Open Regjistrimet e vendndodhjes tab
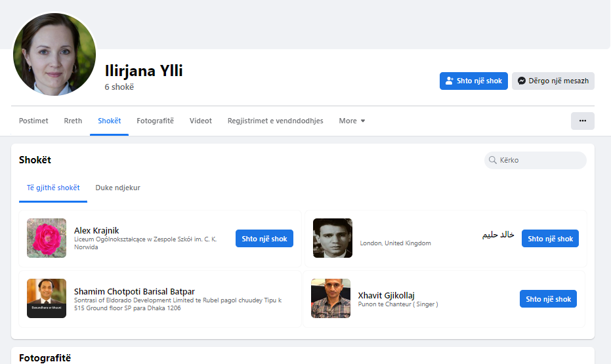Viewport: 611px width, 364px height. click(275, 121)
